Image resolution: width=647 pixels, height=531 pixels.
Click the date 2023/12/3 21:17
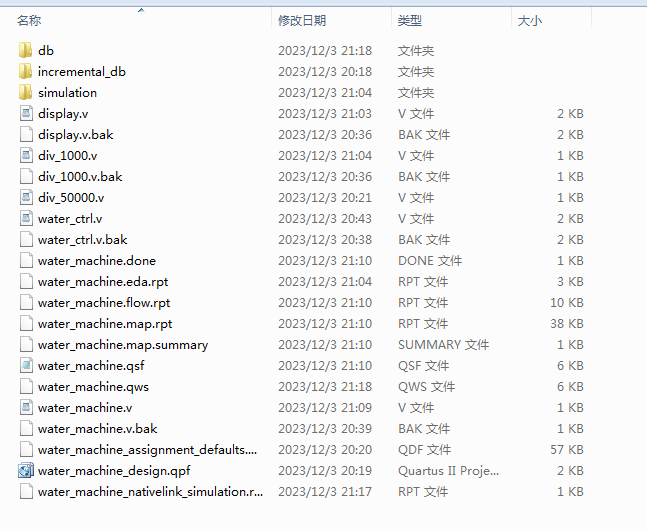coord(325,492)
